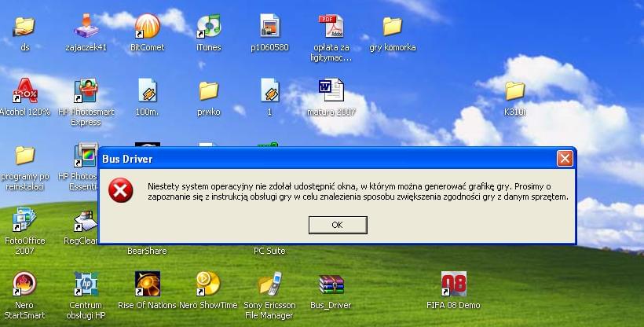Select the Alcohol 120% shortcut
644x327 pixels.
click(24, 90)
